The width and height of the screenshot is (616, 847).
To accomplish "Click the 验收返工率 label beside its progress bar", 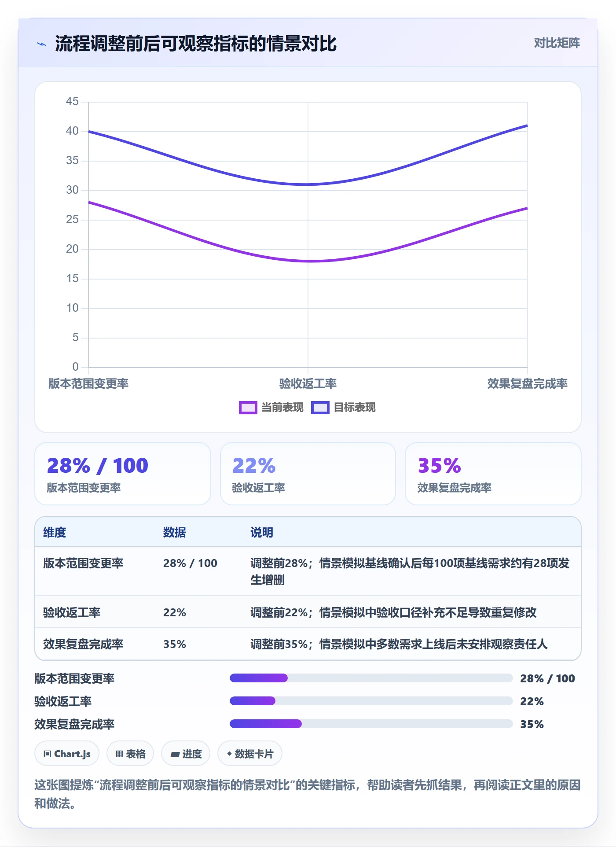I will [x=63, y=701].
